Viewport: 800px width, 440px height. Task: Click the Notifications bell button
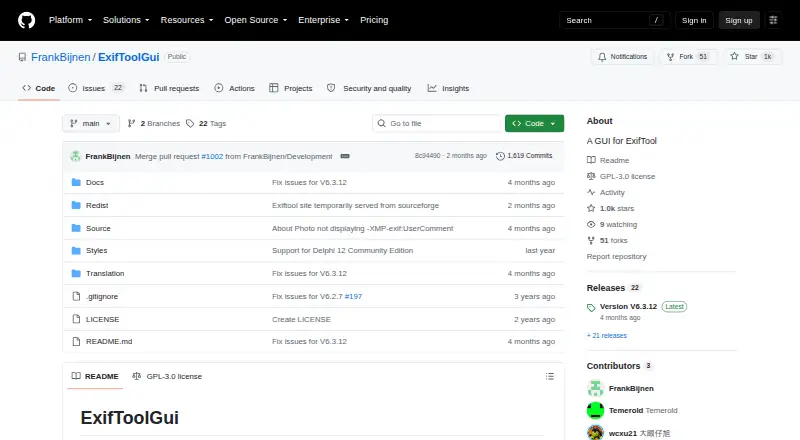point(622,57)
